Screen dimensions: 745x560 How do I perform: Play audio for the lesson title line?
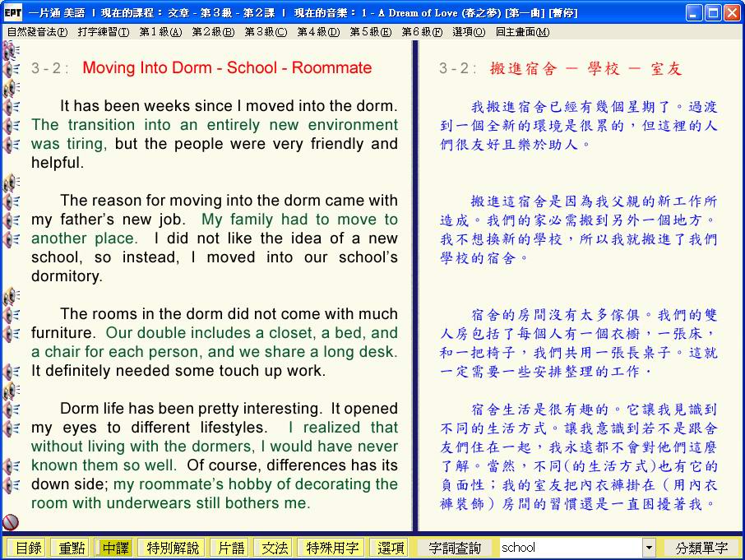click(x=12, y=68)
